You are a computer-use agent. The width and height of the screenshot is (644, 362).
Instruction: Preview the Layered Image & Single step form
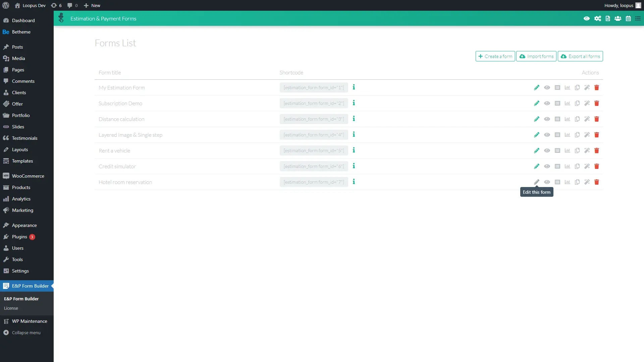(x=547, y=135)
